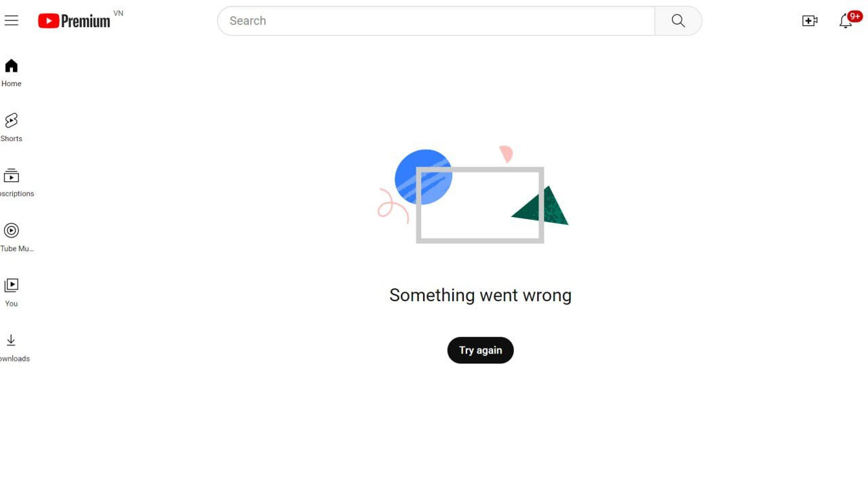This screenshot has height=489, width=868.
Task: Open Downloads using the arrow icon
Action: coord(12,340)
